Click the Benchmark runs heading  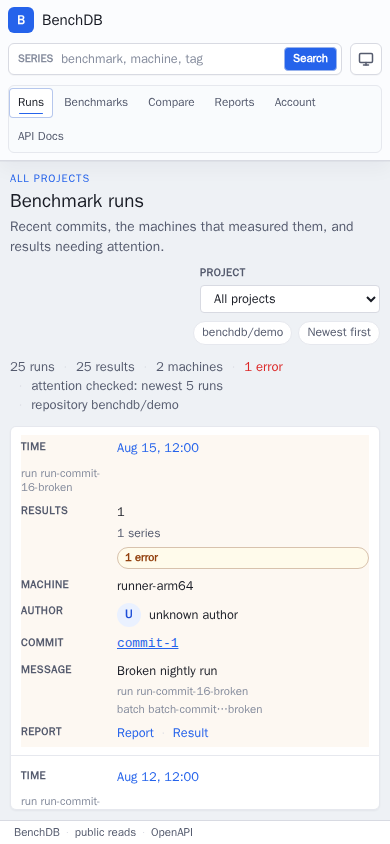click(77, 201)
